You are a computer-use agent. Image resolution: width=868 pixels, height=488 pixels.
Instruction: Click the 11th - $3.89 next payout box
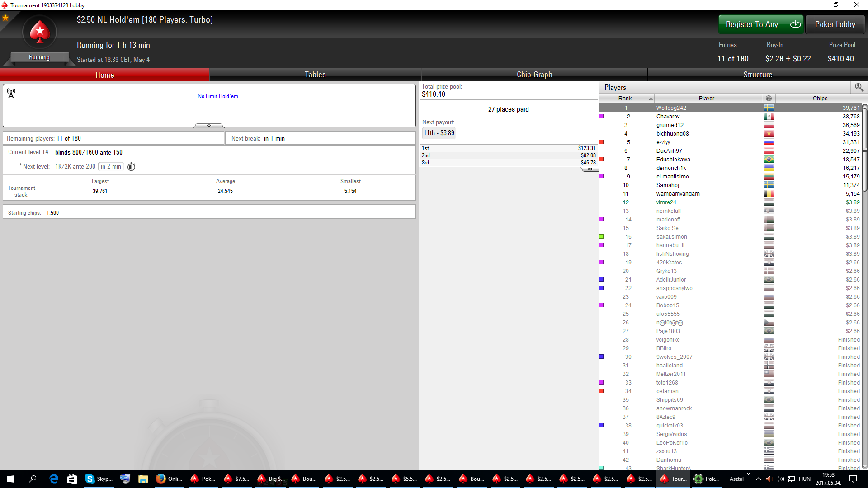pyautogui.click(x=439, y=133)
